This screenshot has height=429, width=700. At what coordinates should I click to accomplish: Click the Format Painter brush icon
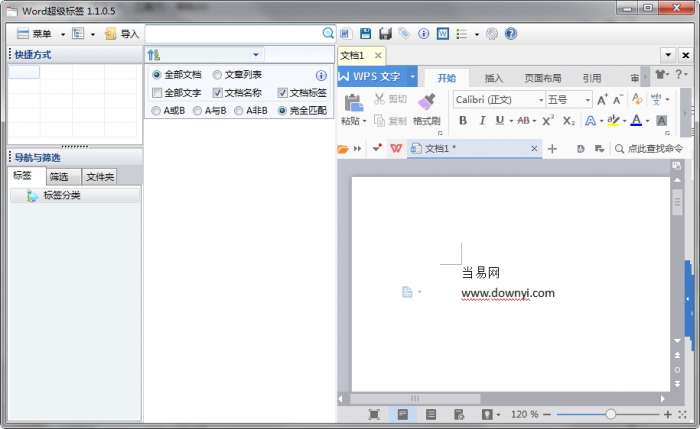click(x=427, y=102)
